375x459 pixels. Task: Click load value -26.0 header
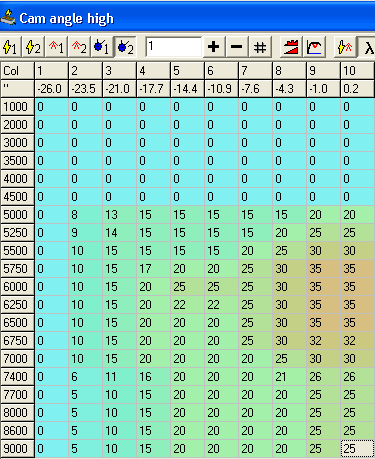coord(52,89)
